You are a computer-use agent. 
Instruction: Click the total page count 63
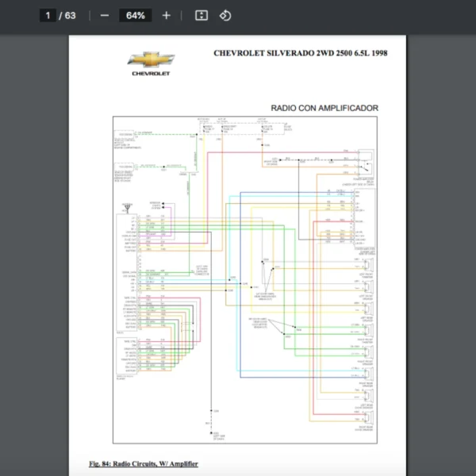click(x=71, y=15)
